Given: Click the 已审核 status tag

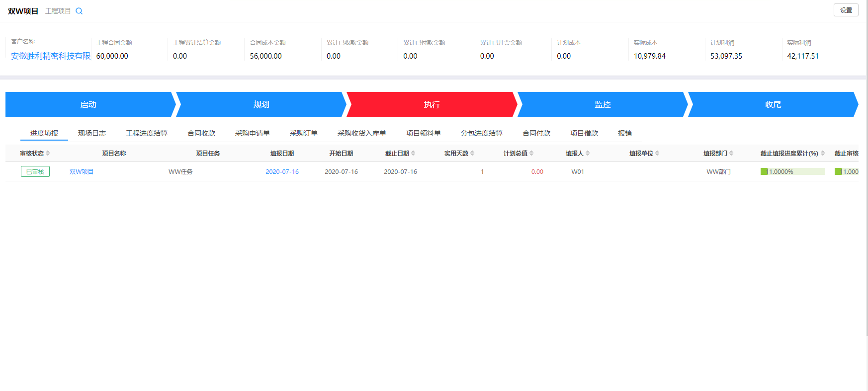Looking at the screenshot, I should (x=35, y=171).
